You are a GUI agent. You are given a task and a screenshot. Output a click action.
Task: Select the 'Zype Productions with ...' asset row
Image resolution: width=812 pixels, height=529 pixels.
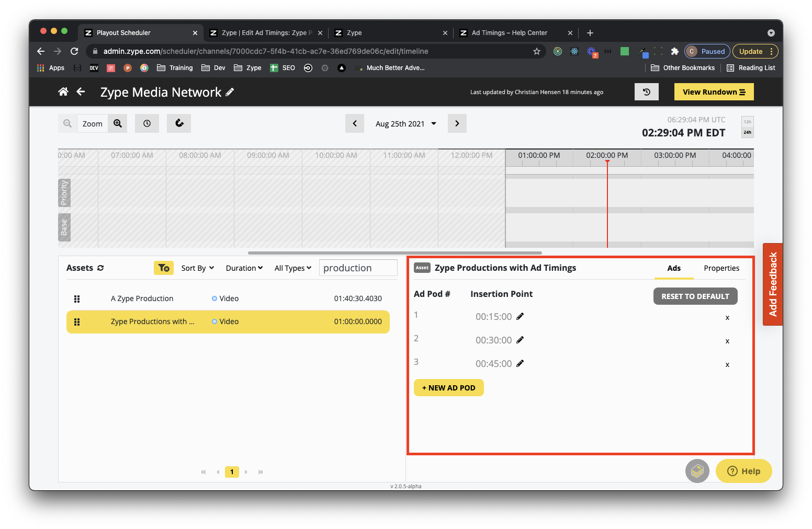coord(228,321)
